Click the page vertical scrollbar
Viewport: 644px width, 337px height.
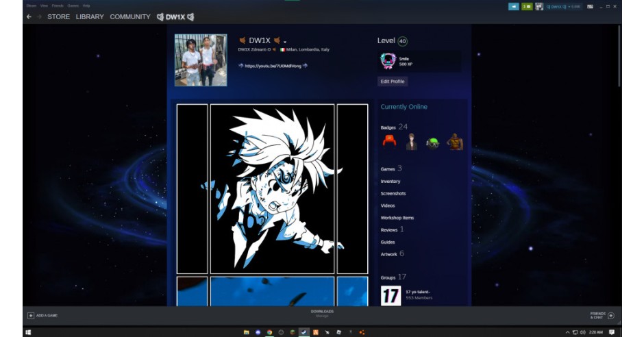619,56
